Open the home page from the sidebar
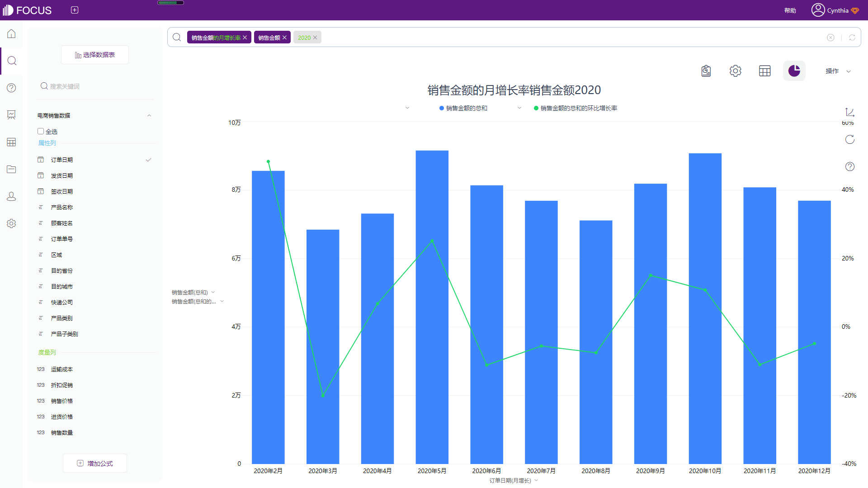 click(11, 34)
